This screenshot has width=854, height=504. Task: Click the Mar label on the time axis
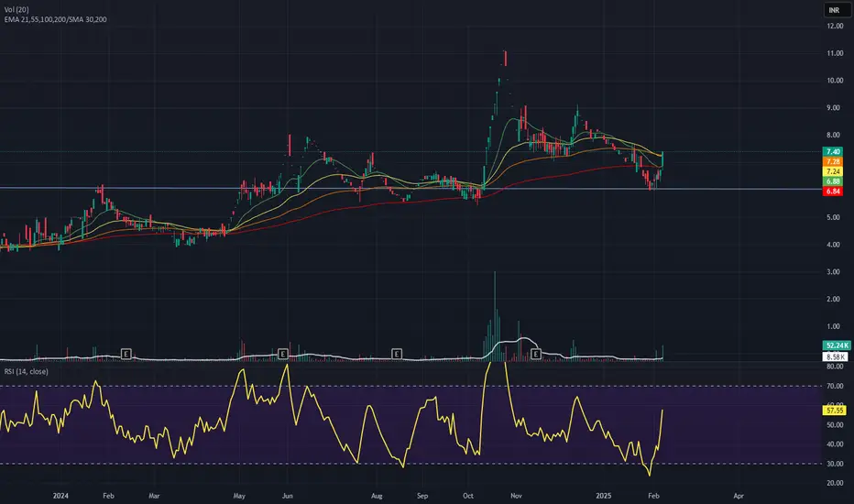click(154, 496)
